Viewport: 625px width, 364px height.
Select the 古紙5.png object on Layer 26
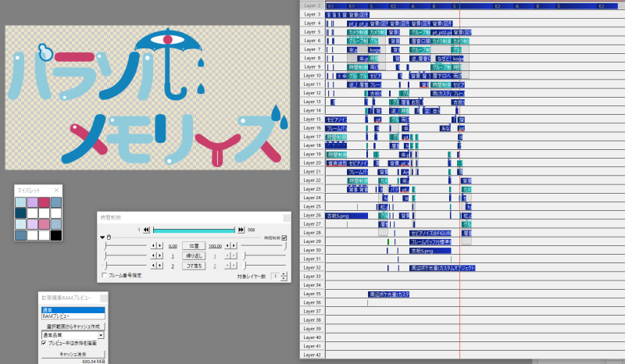click(x=347, y=216)
